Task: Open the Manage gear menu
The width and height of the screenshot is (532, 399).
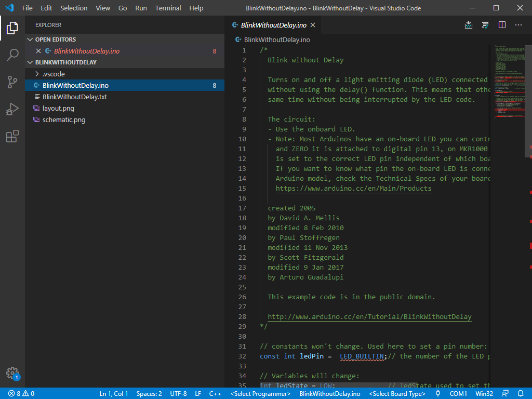Action: pyautogui.click(x=12, y=373)
